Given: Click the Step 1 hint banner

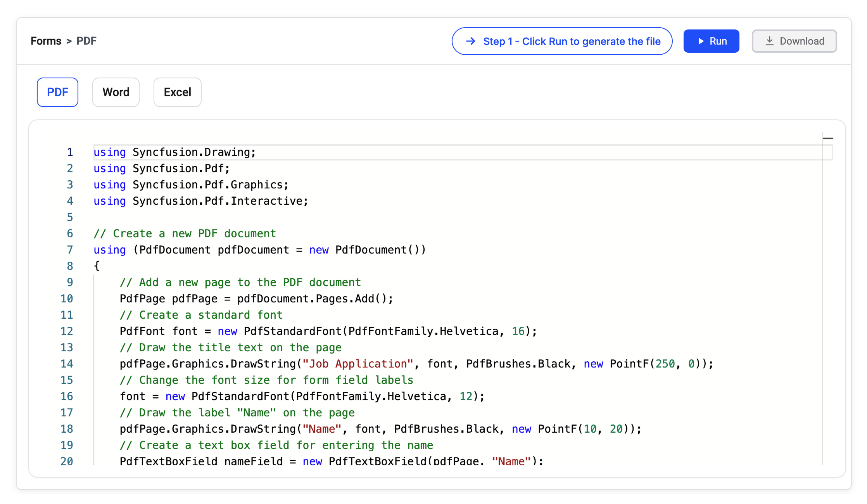Looking at the screenshot, I should click(x=562, y=41).
